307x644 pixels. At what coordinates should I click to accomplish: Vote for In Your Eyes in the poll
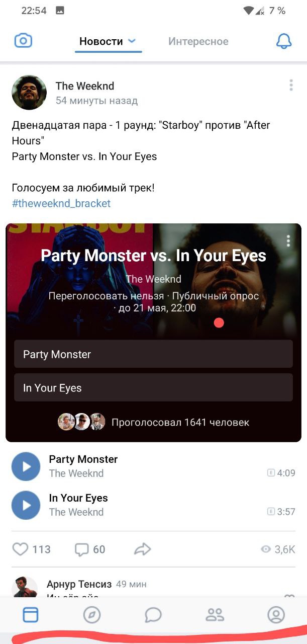tap(153, 387)
